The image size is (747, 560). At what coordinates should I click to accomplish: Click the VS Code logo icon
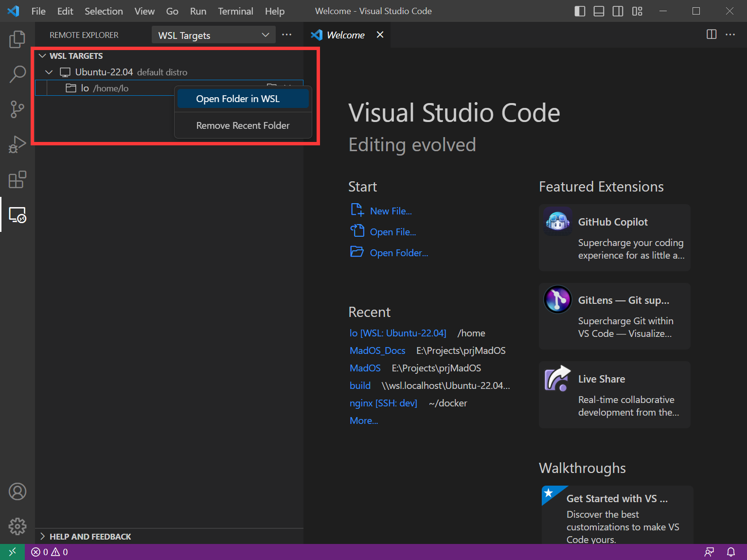pos(13,11)
